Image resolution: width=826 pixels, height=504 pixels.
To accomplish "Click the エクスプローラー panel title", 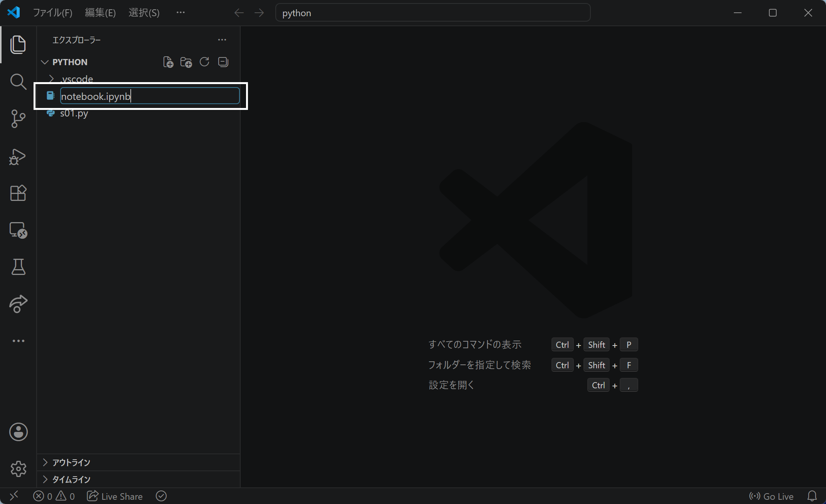I will (76, 40).
